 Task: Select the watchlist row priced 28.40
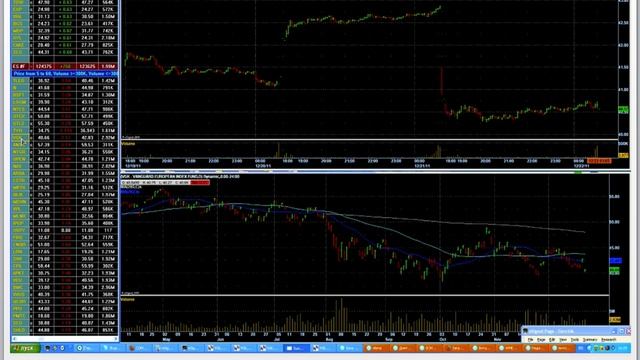(65, 45)
